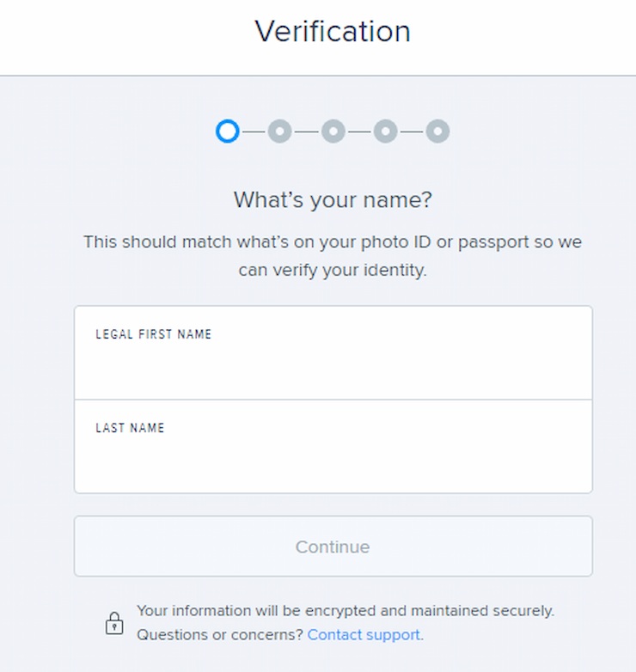636x672 pixels.
Task: Click the photo ID or passport description text
Action: point(333,256)
